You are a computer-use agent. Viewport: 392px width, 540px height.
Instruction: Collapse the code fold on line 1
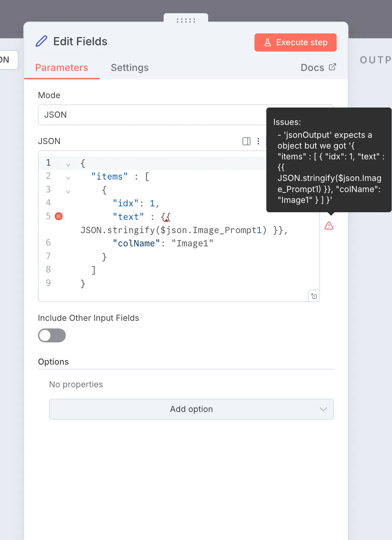68,165
